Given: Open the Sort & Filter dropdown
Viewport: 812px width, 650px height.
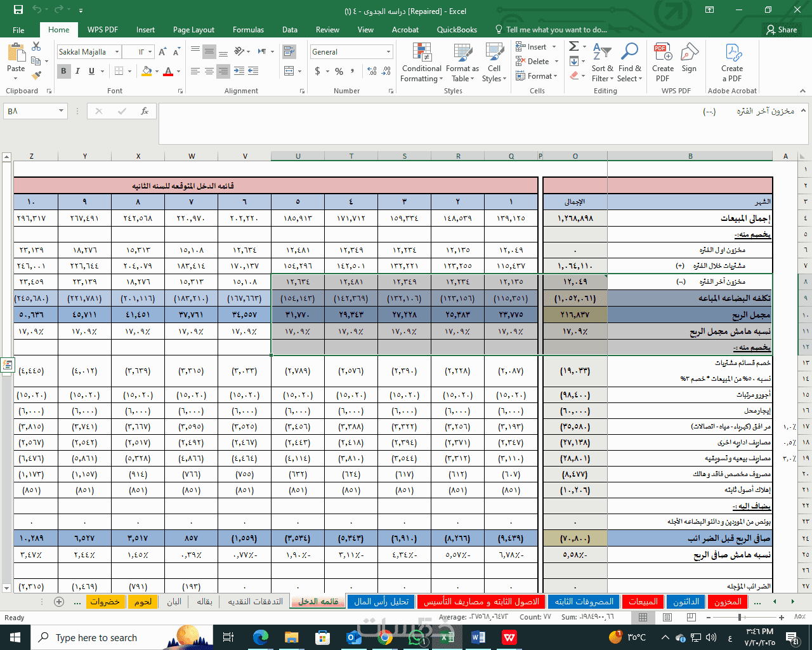Looking at the screenshot, I should pyautogui.click(x=602, y=62).
